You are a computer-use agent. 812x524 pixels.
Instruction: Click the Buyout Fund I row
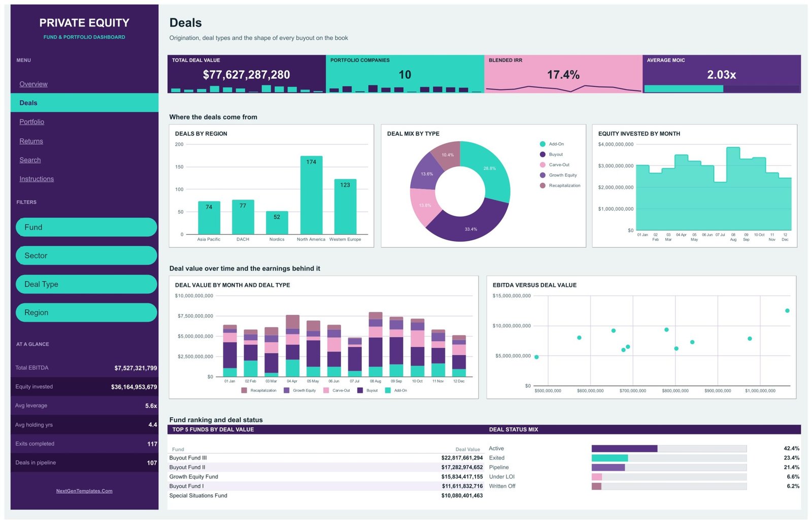pyautogui.click(x=326, y=486)
